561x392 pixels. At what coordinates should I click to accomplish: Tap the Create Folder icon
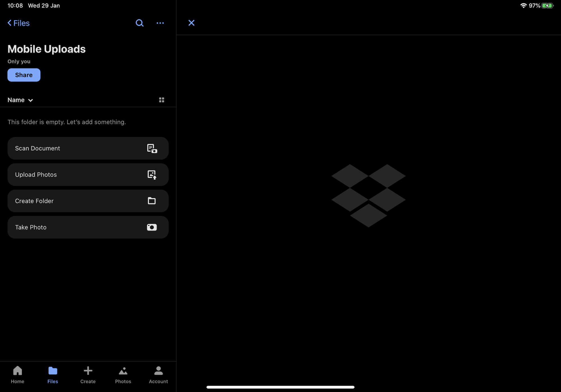[x=152, y=201]
